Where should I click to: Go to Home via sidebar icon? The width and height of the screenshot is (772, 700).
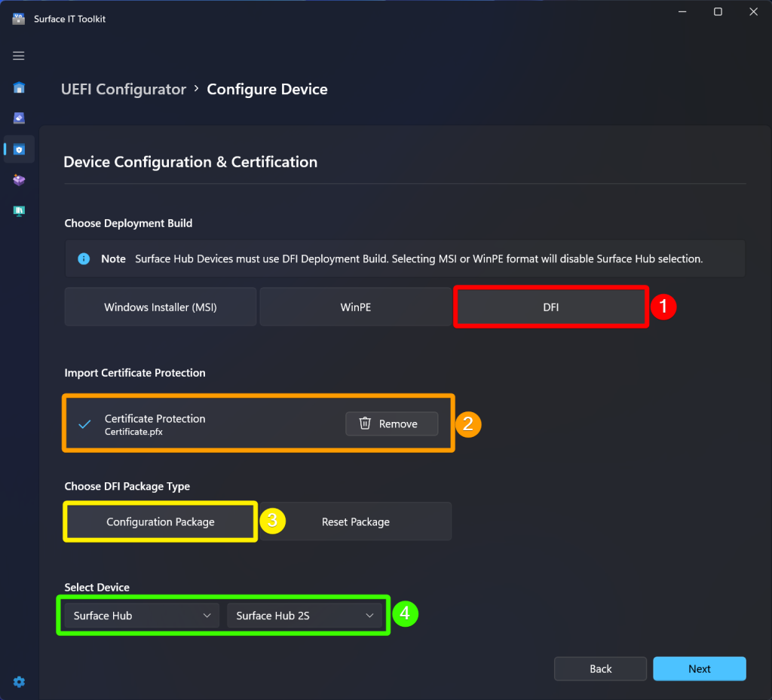click(x=19, y=87)
